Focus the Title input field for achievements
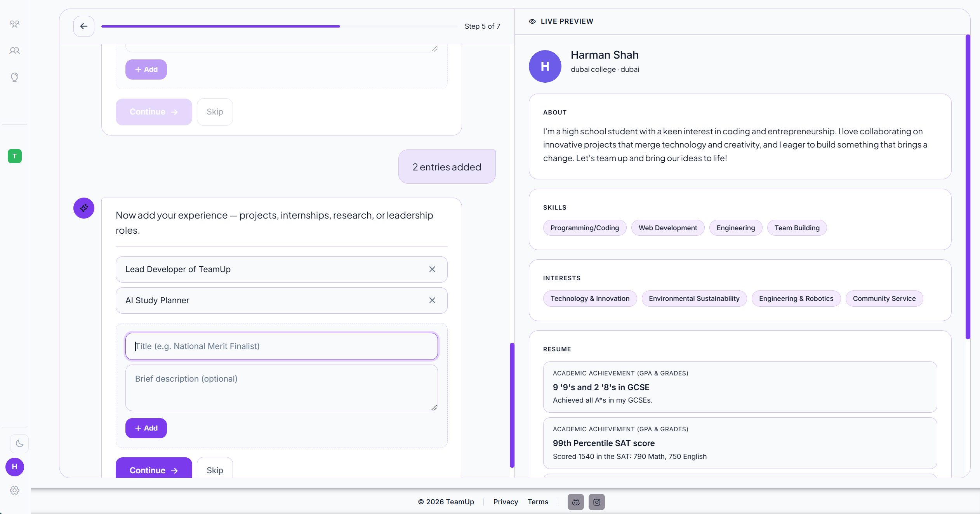The height and width of the screenshot is (514, 980). (x=281, y=346)
